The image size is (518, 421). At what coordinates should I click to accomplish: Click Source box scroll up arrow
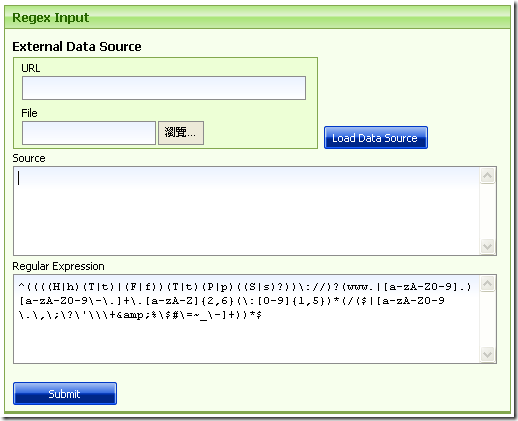487,176
